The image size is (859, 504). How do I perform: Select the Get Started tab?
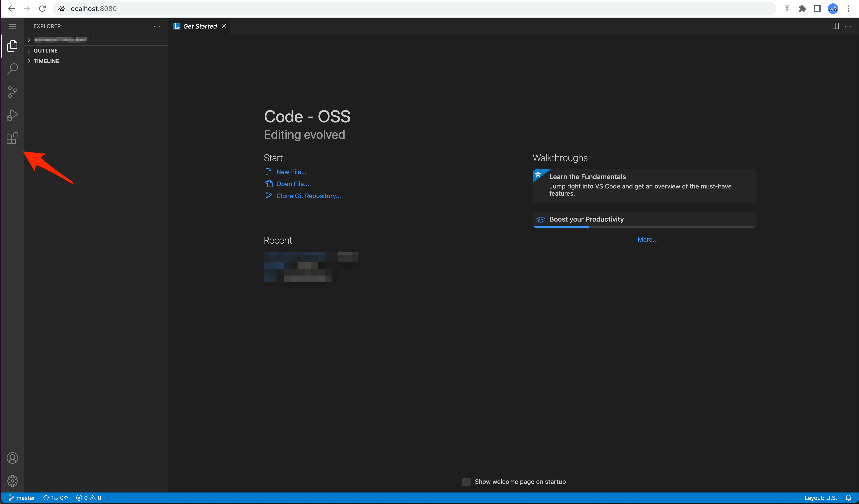(x=200, y=26)
